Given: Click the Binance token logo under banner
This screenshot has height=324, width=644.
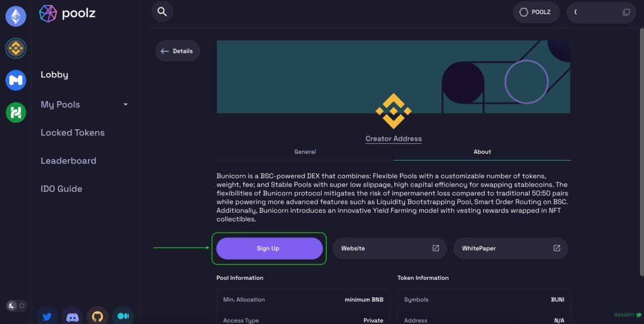Looking at the screenshot, I should [x=393, y=111].
